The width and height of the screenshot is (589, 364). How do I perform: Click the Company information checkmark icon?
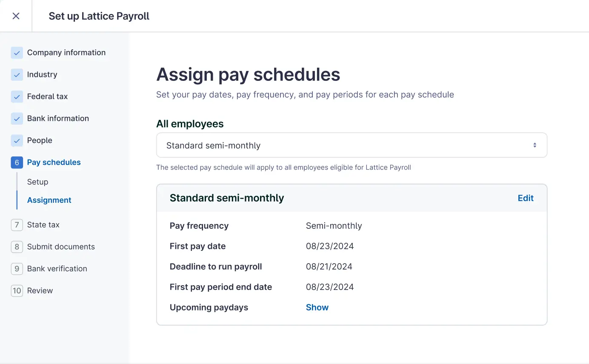17,53
